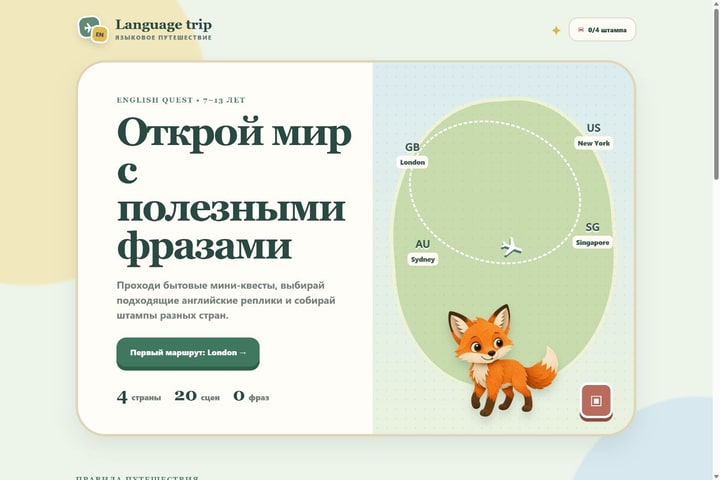Screen dimensions: 720x480
Task: Click the '4 страны' stat
Action: click(x=139, y=396)
